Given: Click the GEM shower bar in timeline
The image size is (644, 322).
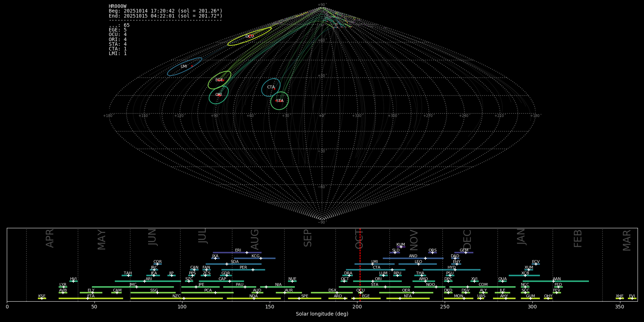Looking at the screenshot, I should click(464, 253).
